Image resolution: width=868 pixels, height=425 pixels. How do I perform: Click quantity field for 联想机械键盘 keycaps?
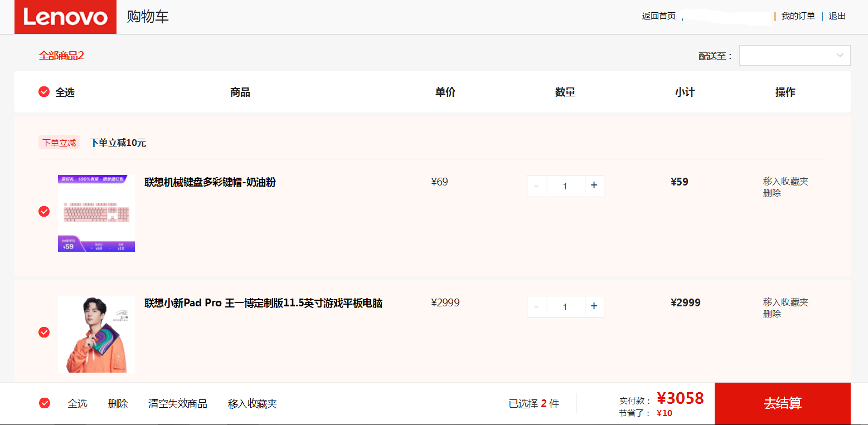pyautogui.click(x=565, y=186)
